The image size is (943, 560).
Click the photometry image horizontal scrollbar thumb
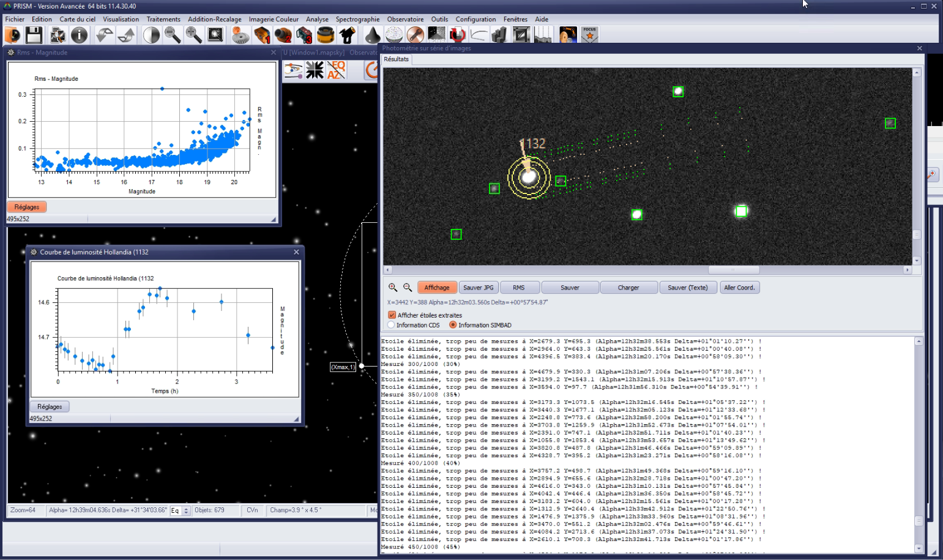pyautogui.click(x=733, y=270)
